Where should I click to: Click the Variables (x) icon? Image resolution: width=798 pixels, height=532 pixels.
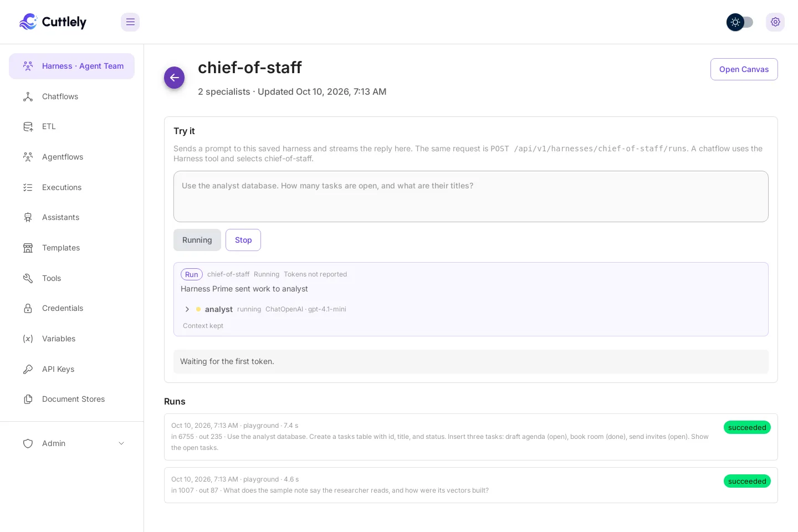pos(28,339)
